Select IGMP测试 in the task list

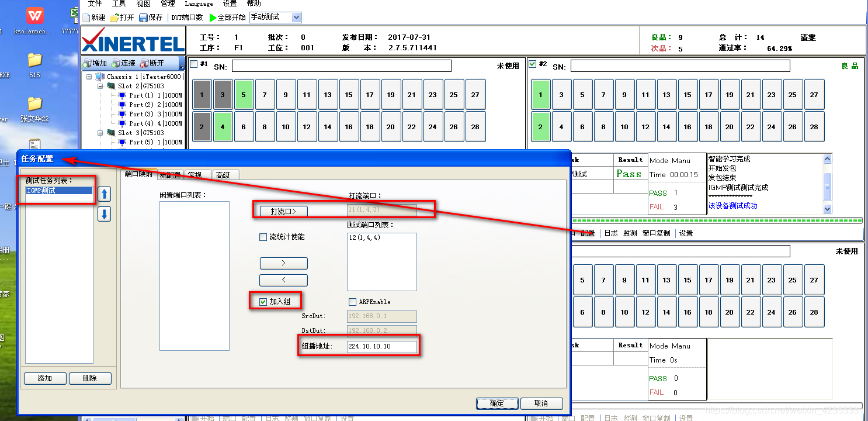tap(59, 191)
